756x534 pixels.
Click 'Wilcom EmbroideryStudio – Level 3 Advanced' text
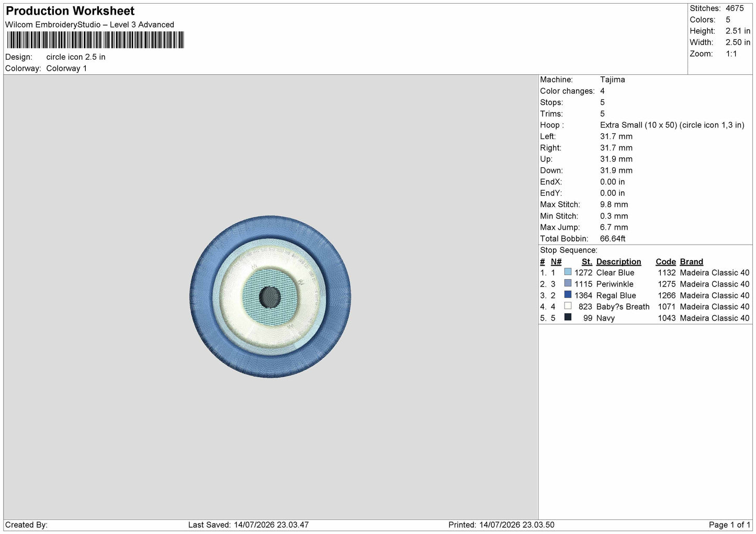pyautogui.click(x=89, y=25)
